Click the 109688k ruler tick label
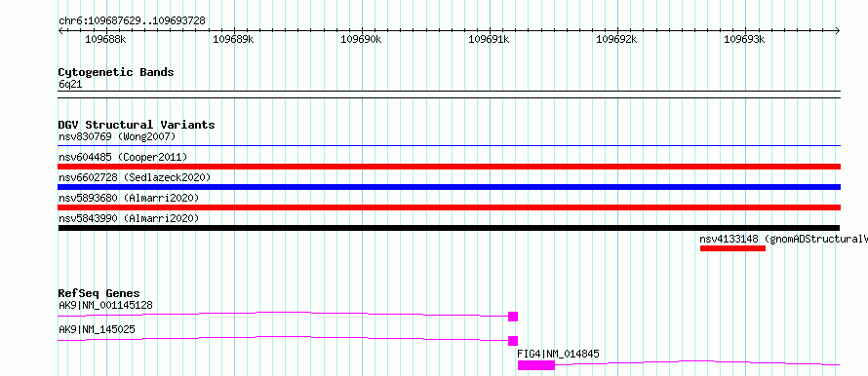The height and width of the screenshot is (376, 868). [x=105, y=39]
